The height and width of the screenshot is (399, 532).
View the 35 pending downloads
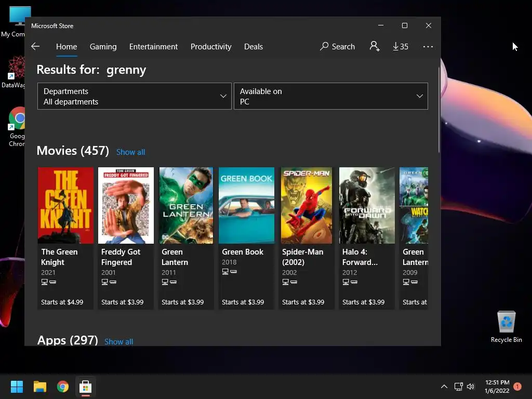401,46
